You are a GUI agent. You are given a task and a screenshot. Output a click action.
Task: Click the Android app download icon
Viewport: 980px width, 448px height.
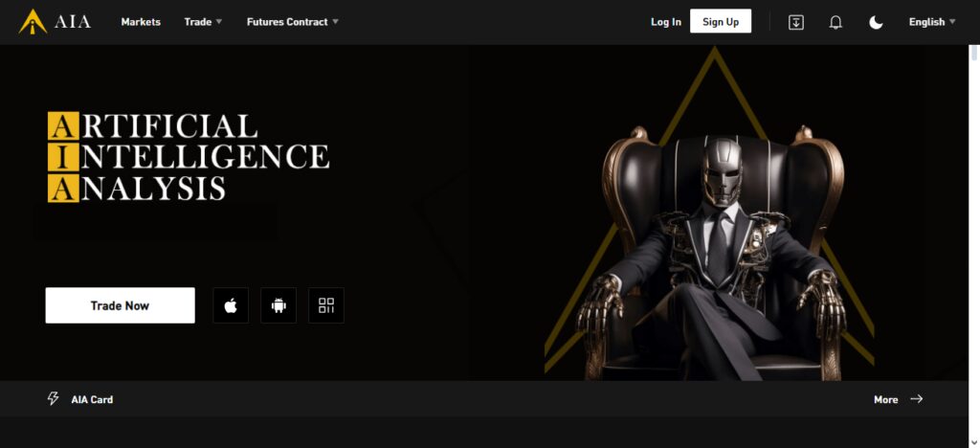click(x=278, y=305)
